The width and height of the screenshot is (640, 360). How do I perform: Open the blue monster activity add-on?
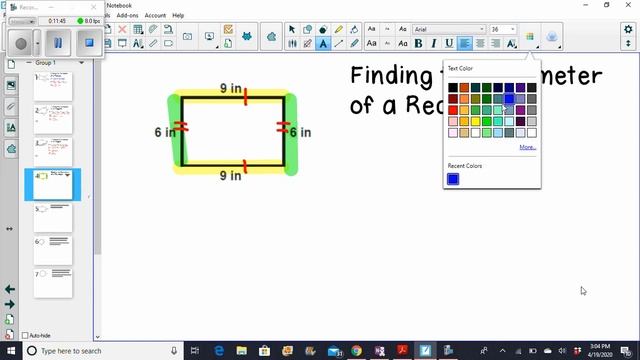pyautogui.click(x=247, y=36)
